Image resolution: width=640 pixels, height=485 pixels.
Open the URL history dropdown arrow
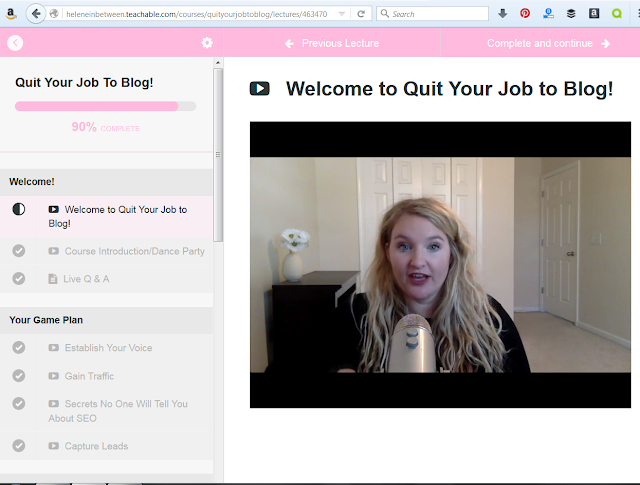(x=342, y=14)
